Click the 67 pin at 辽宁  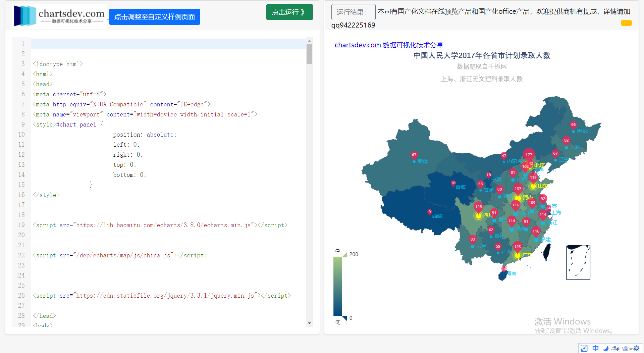coord(555,154)
